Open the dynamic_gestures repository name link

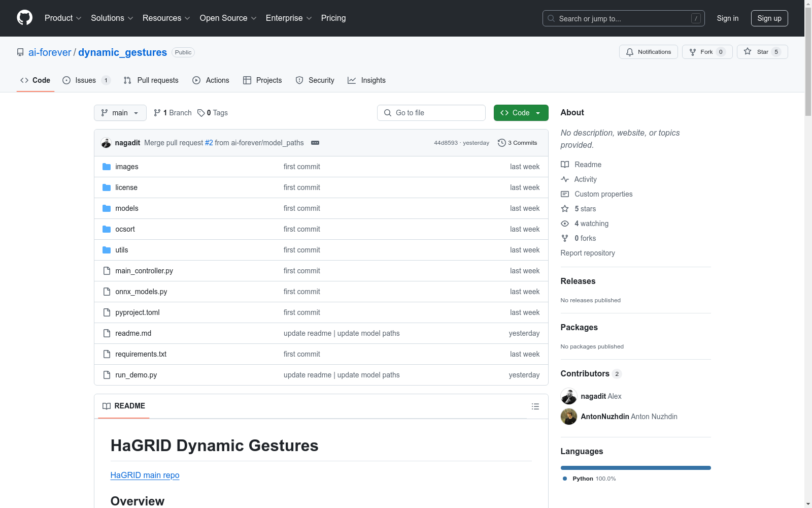point(123,52)
